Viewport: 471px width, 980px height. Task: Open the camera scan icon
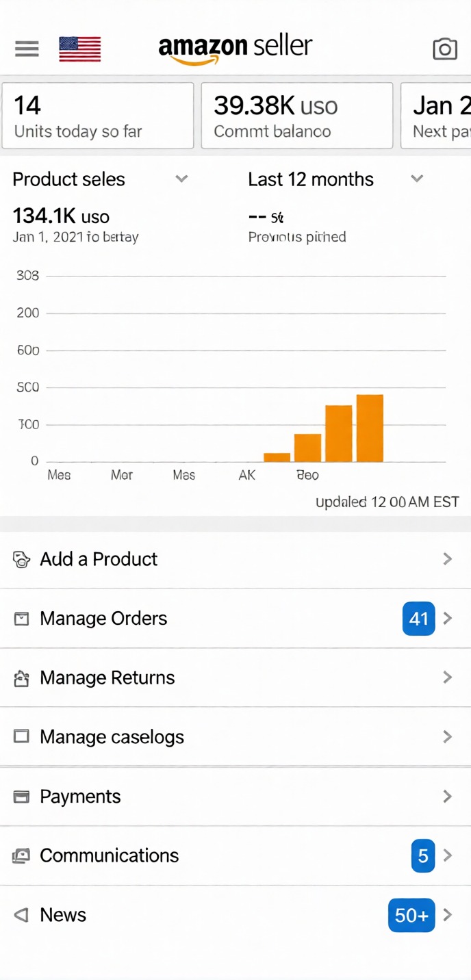pyautogui.click(x=444, y=49)
